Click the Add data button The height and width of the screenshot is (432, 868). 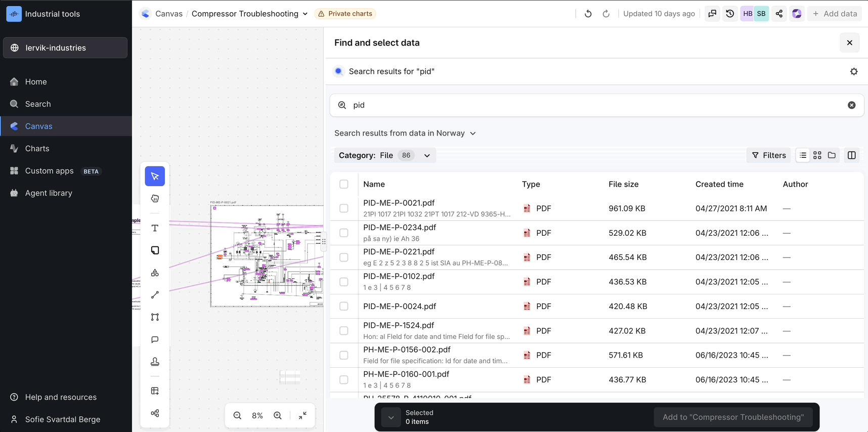(x=835, y=14)
